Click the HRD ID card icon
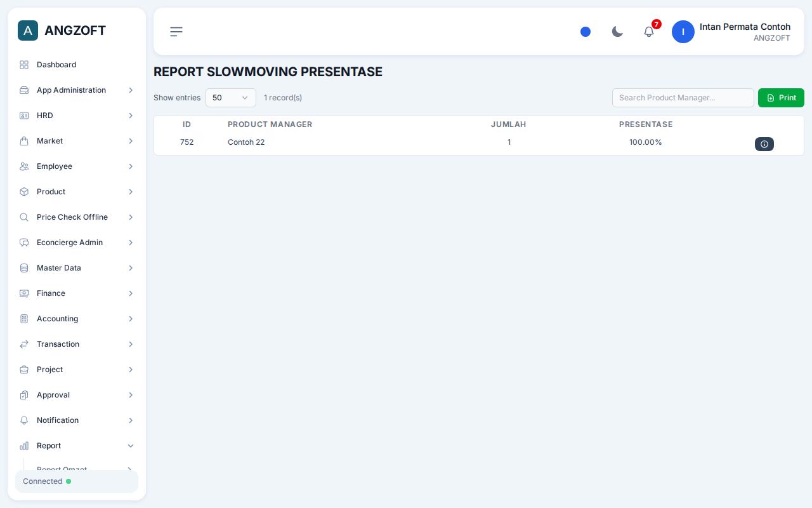The width and height of the screenshot is (812, 508). [x=24, y=116]
